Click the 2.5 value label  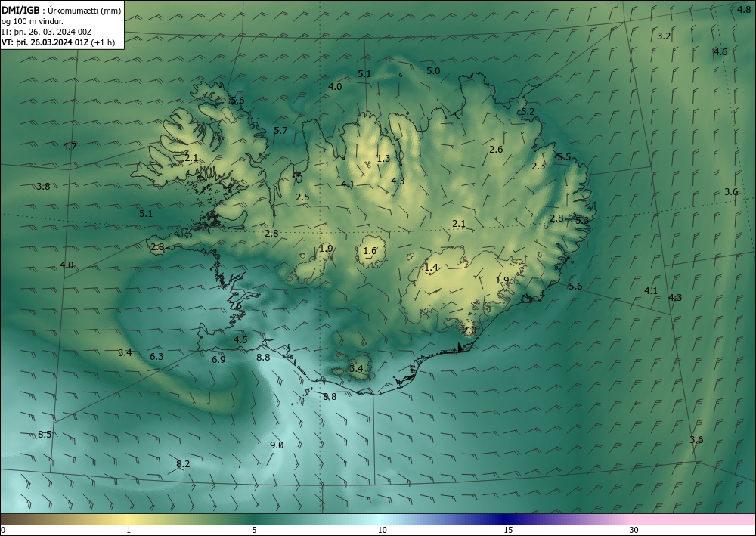(302, 197)
